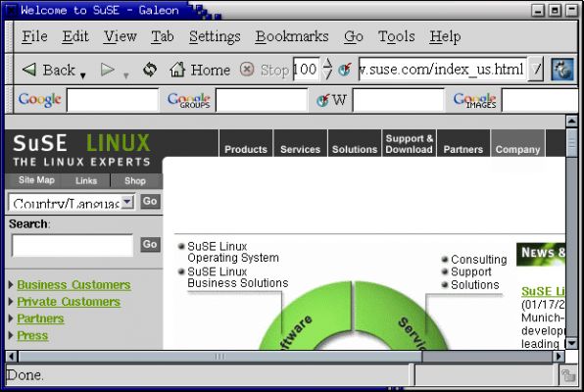Click the Galeon spinner logo icon
The width and height of the screenshot is (584, 392).
pos(562,69)
